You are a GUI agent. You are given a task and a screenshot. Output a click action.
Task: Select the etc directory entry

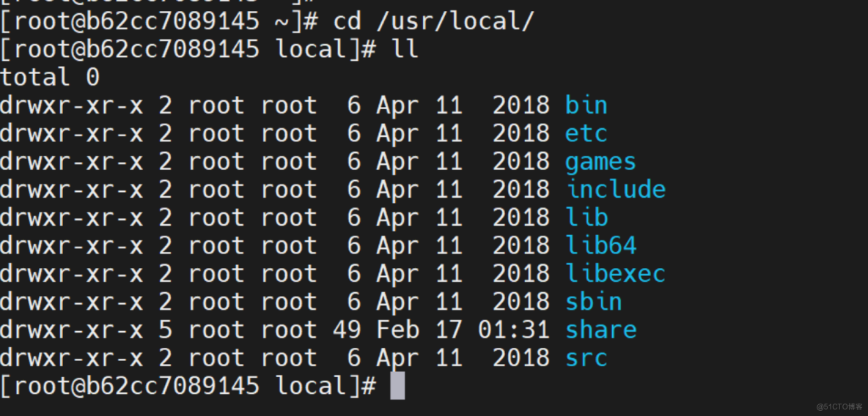pyautogui.click(x=586, y=133)
